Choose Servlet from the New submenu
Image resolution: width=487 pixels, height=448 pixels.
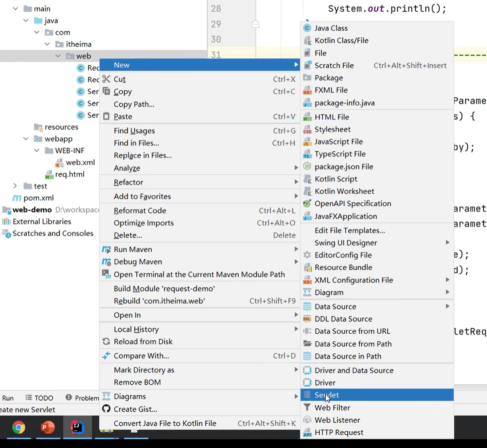(377, 395)
